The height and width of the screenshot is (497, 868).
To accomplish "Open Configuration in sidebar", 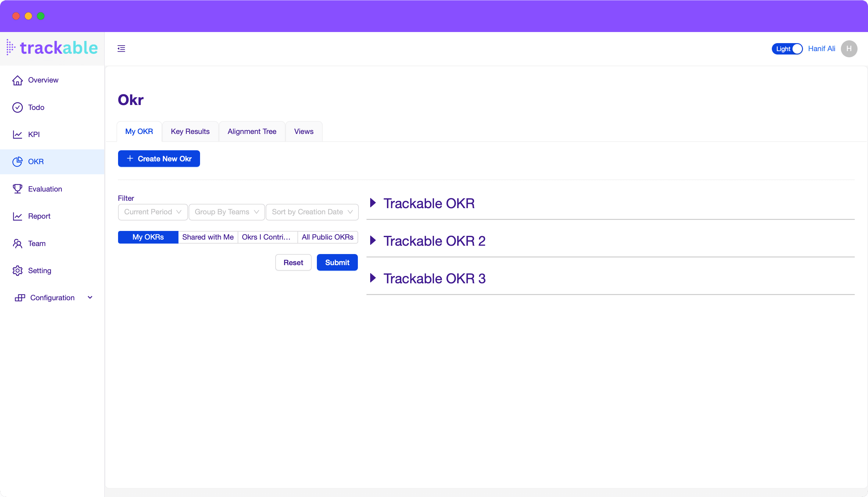I will (x=52, y=298).
